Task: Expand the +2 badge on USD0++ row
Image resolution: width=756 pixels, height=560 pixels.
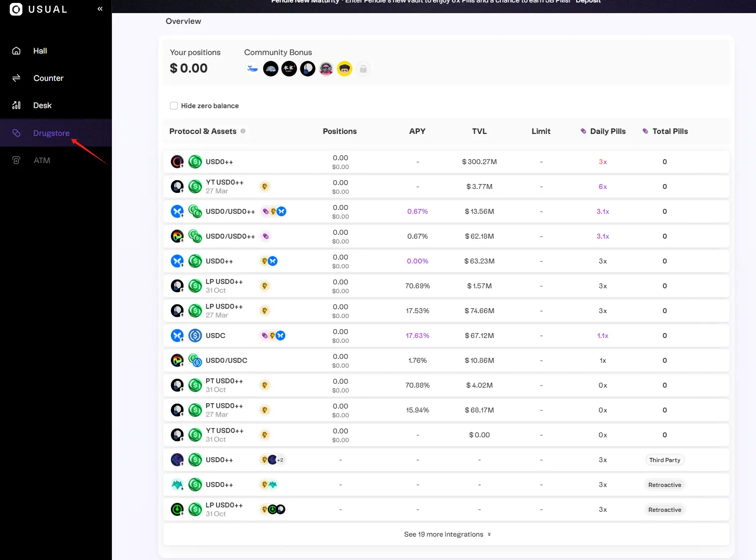Action: [279, 459]
